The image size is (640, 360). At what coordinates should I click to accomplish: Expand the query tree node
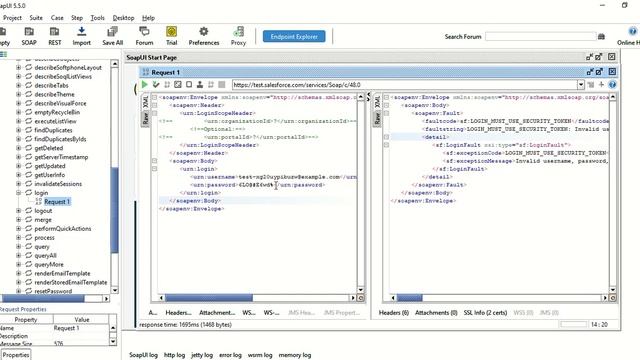pos(18,247)
